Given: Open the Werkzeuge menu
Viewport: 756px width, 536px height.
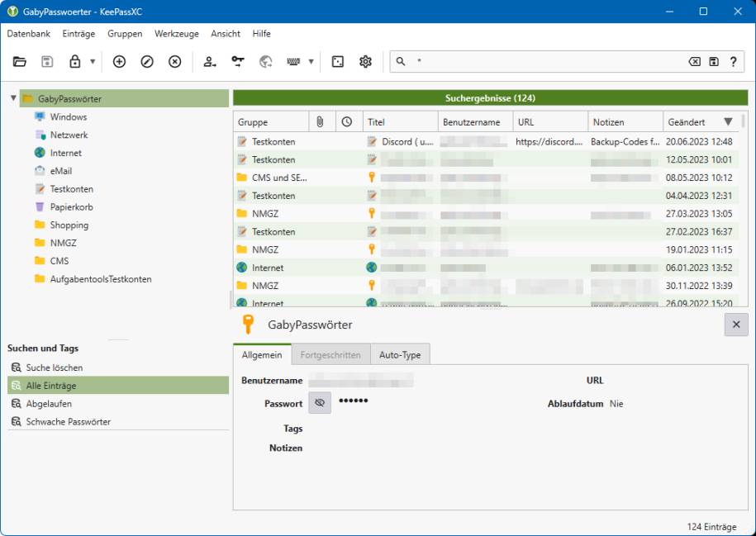Looking at the screenshot, I should pos(175,34).
